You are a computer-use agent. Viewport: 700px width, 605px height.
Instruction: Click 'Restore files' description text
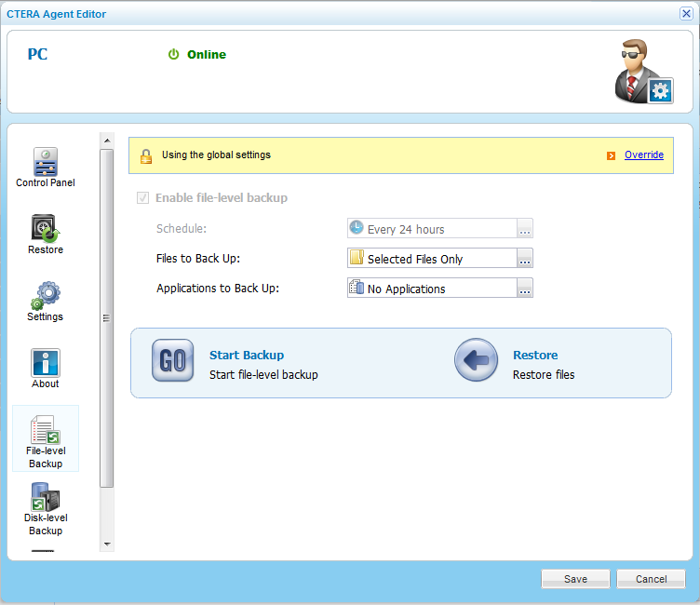(x=544, y=374)
